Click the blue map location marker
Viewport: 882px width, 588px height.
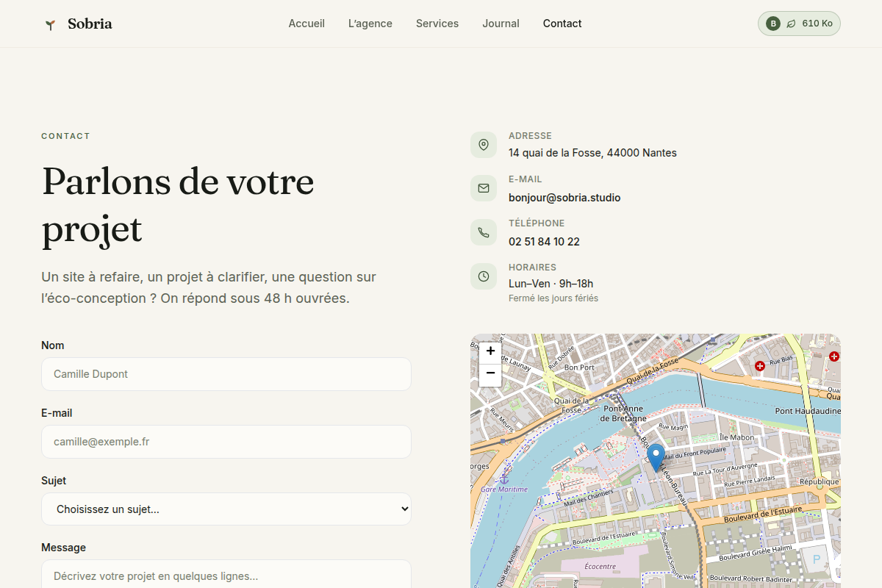point(656,458)
